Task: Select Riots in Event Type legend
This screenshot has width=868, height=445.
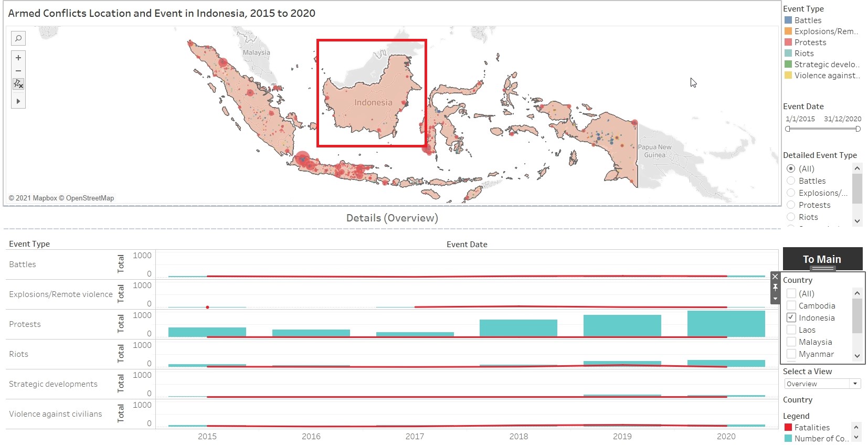Action: (803, 54)
